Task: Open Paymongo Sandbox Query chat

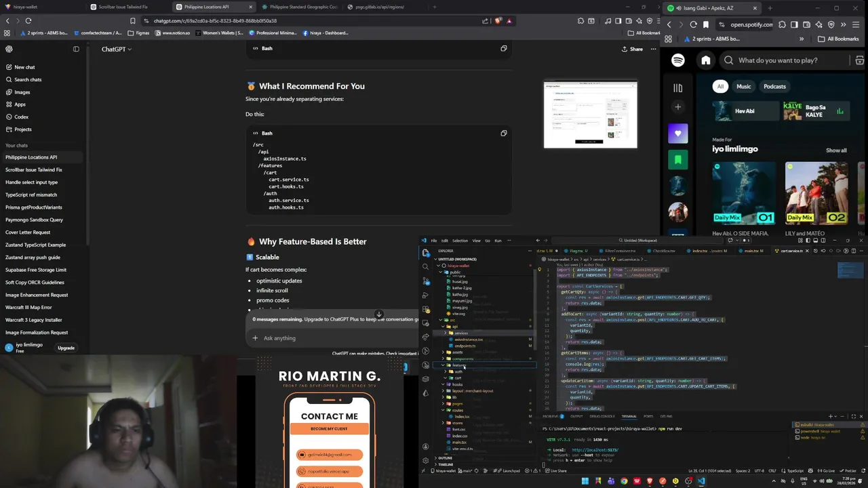Action: pos(34,220)
